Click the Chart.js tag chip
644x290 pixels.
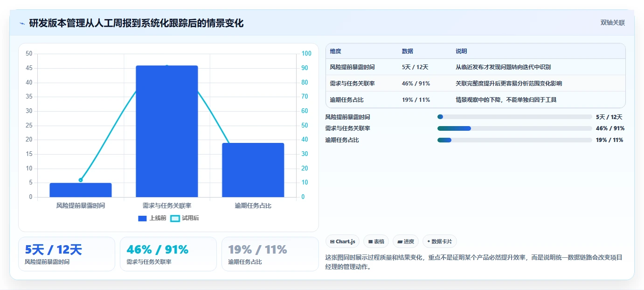(343, 241)
